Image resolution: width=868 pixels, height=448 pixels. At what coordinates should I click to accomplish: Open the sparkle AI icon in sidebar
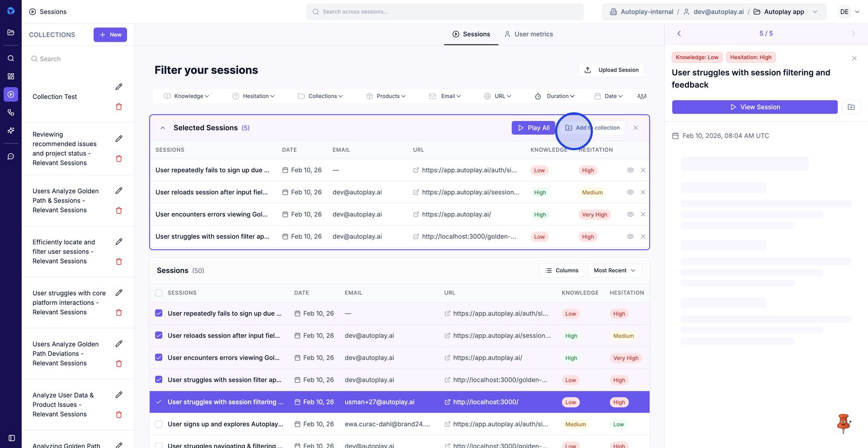coord(11,131)
